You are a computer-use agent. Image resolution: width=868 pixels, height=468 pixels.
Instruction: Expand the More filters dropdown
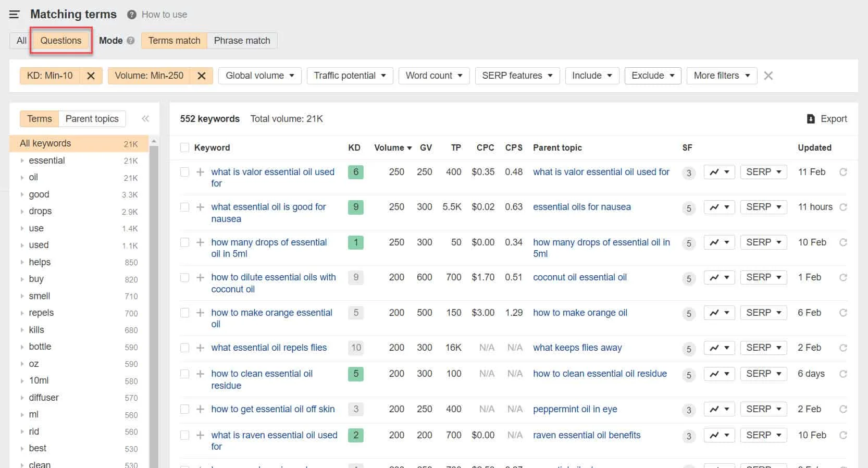tap(721, 76)
